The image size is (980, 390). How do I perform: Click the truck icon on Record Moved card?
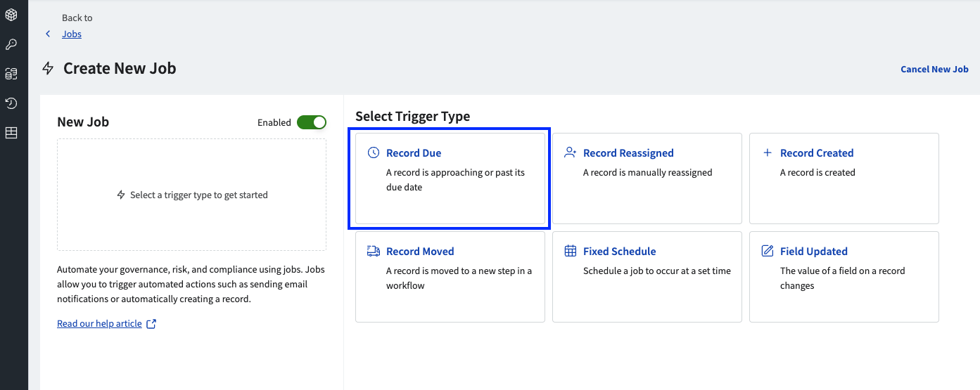[374, 251]
